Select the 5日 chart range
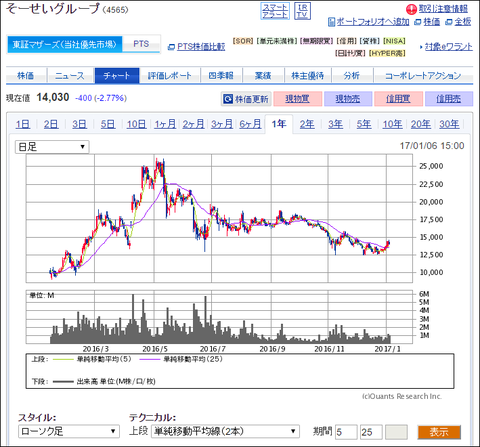This screenshot has height=447, width=480. click(108, 124)
